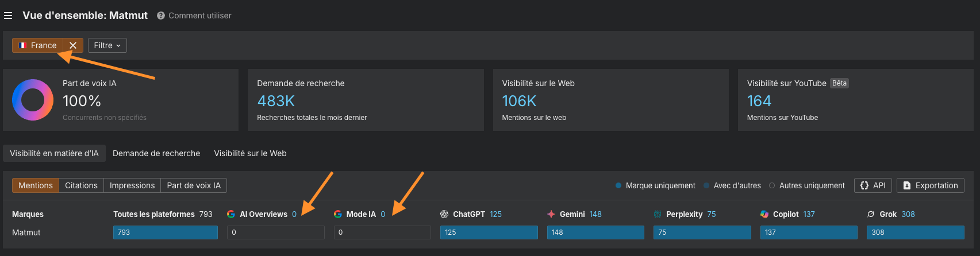Open the Filtre dropdown
This screenshot has height=256, width=980.
point(107,45)
